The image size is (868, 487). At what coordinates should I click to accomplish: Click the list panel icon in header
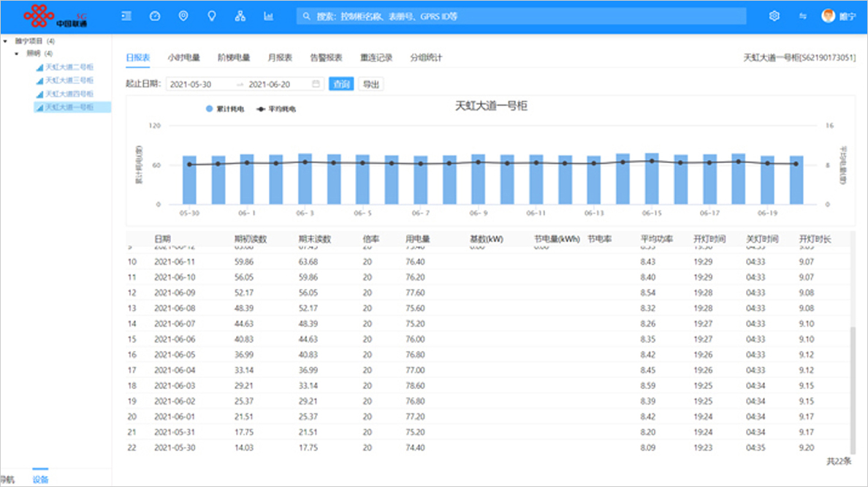pos(126,15)
